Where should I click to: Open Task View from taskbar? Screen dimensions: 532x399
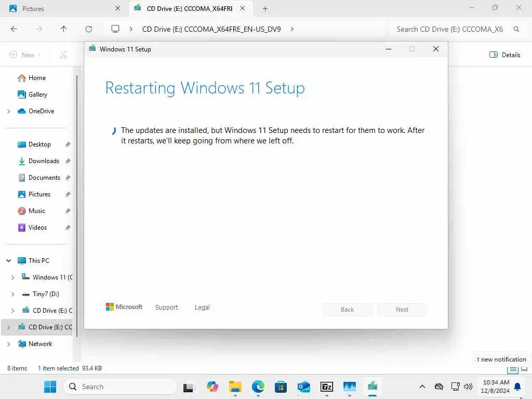[189, 387]
